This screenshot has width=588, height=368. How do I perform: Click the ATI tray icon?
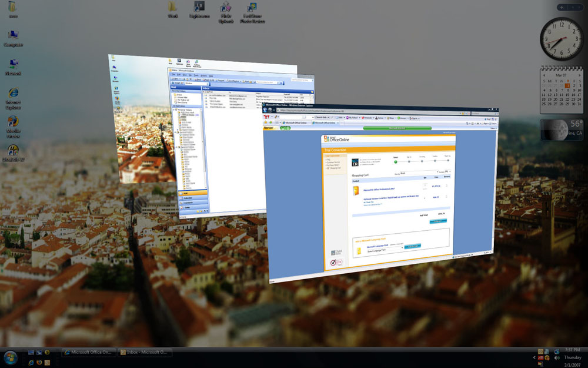click(x=541, y=357)
